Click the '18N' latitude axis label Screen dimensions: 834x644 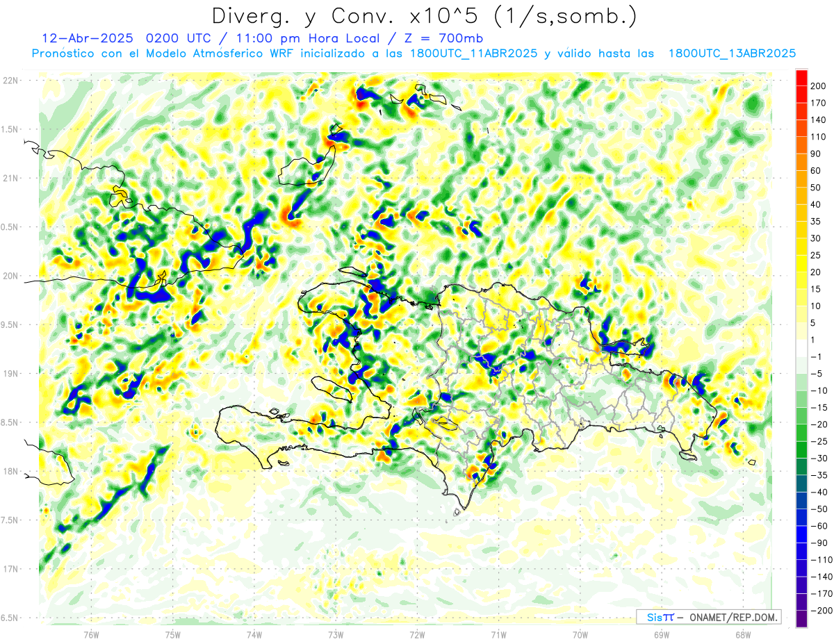[x=10, y=471]
